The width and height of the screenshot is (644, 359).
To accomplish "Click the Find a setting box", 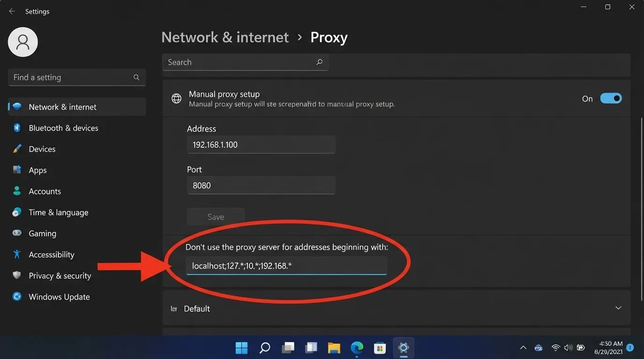I will tap(77, 78).
